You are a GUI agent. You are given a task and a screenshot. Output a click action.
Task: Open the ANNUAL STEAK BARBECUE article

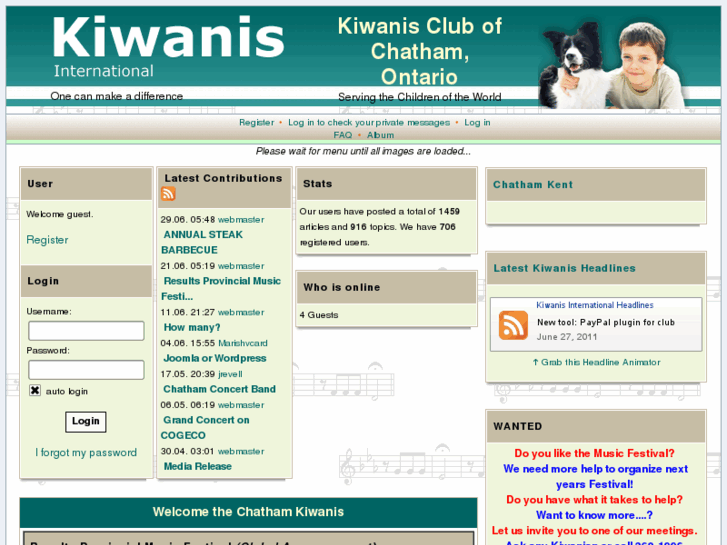click(x=202, y=242)
